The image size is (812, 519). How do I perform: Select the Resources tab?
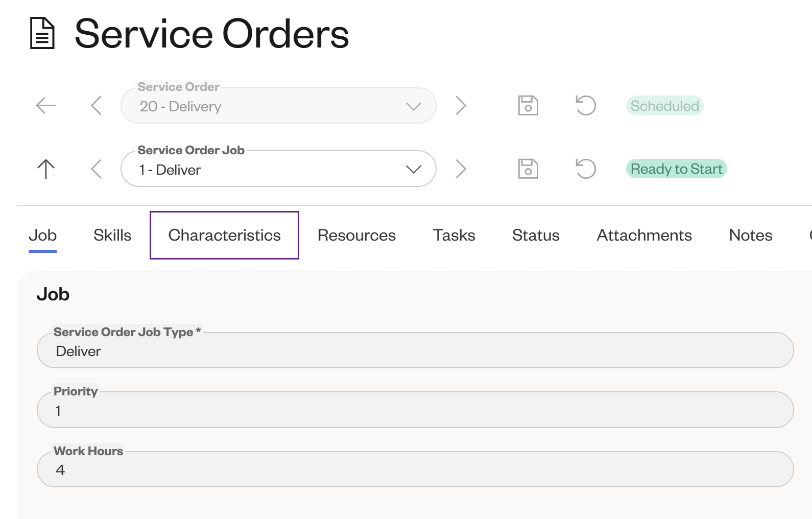[x=356, y=235]
